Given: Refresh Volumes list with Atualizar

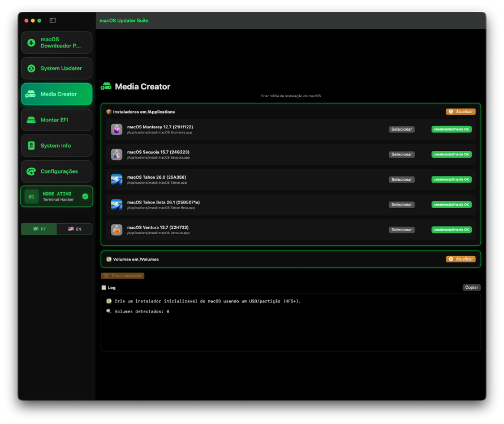Looking at the screenshot, I should click(x=460, y=259).
